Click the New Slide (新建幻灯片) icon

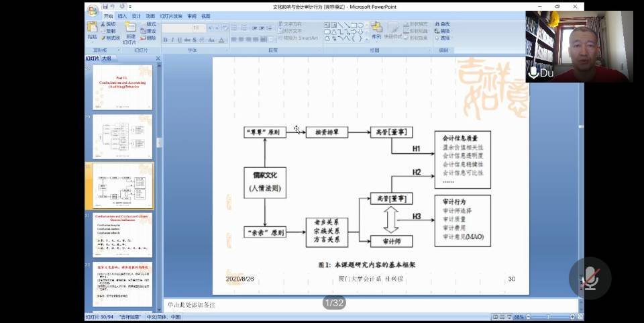pos(130,28)
